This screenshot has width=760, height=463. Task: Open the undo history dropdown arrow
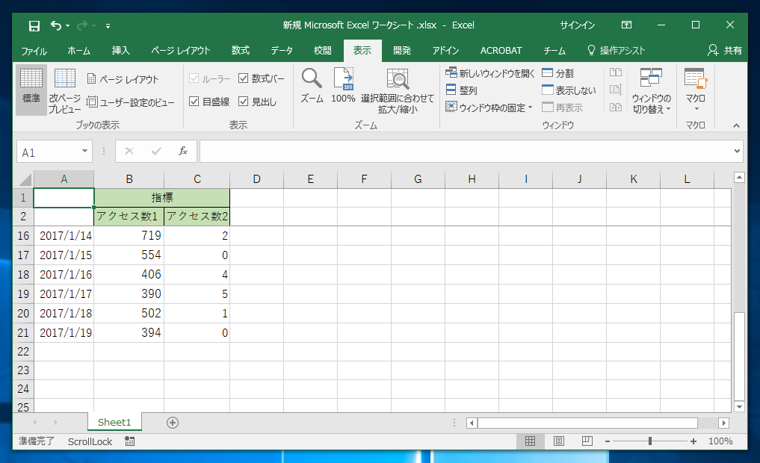[67, 26]
